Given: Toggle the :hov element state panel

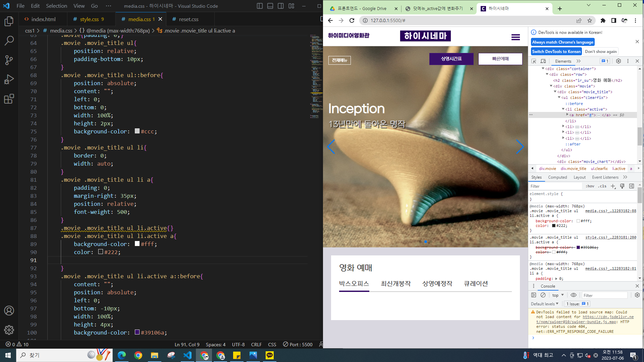Looking at the screenshot, I should [x=590, y=186].
